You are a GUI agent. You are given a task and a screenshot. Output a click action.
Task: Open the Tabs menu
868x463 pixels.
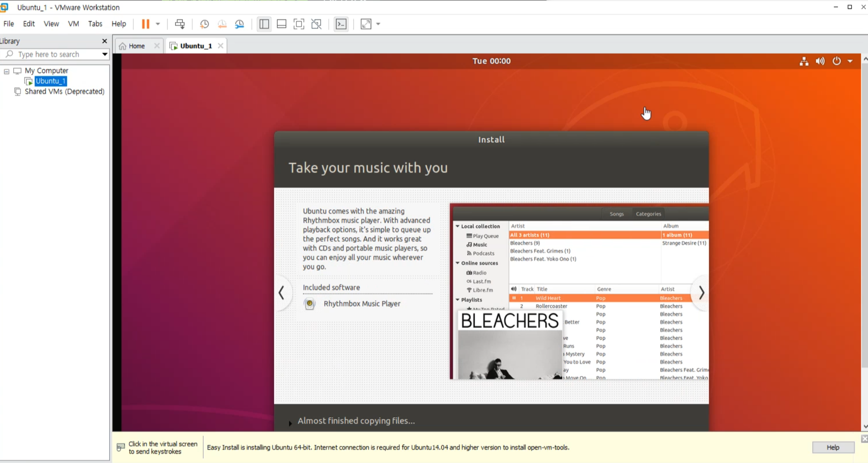[x=95, y=24]
